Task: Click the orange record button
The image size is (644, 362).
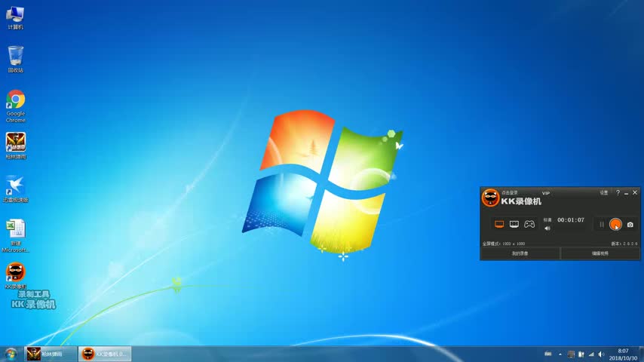Action: [615, 224]
